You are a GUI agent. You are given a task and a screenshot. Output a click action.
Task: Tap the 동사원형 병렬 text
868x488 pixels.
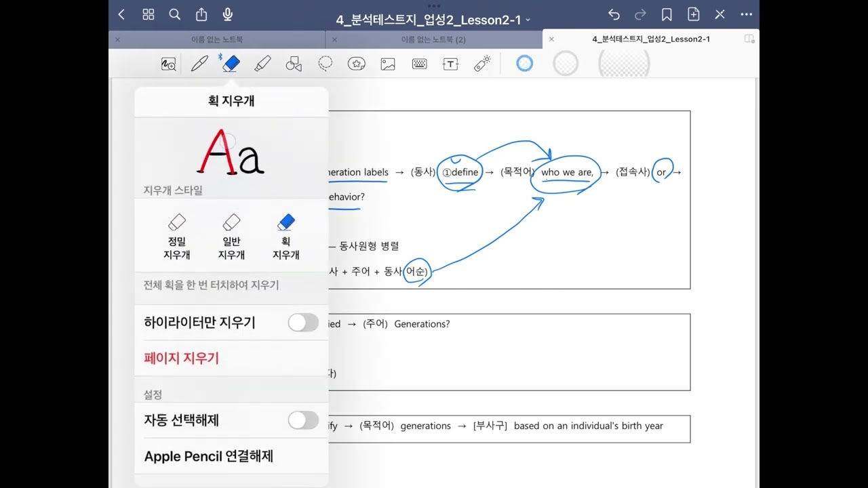pos(370,246)
